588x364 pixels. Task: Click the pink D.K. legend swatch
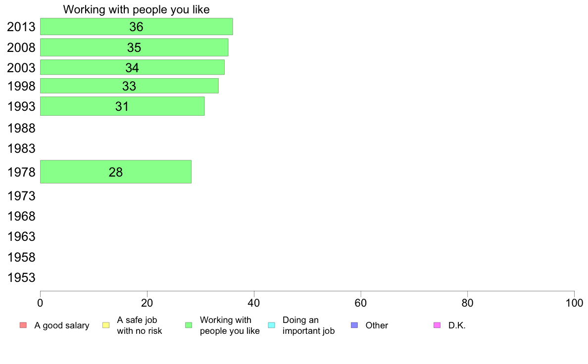point(437,325)
